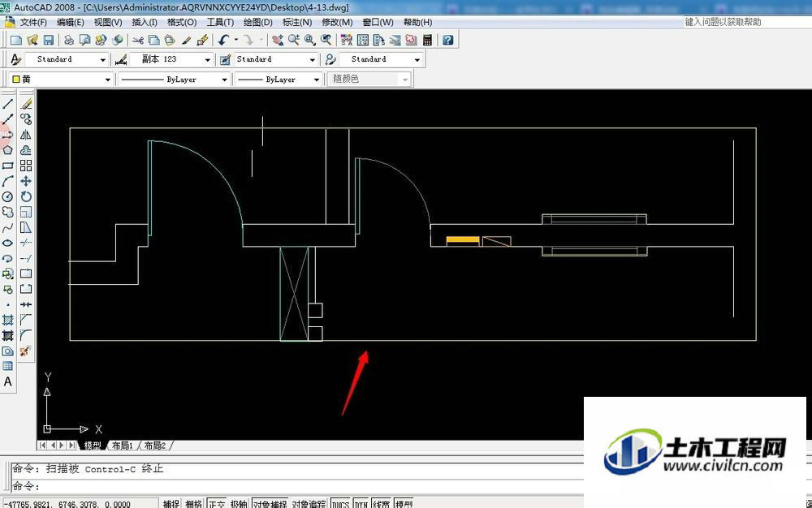Screen dimensions: 812x508
Task: Open Plot Preview from the toolbar
Action: coord(84,40)
